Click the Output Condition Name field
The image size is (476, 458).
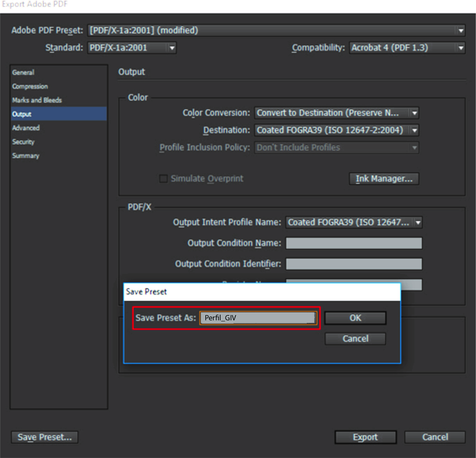point(354,243)
